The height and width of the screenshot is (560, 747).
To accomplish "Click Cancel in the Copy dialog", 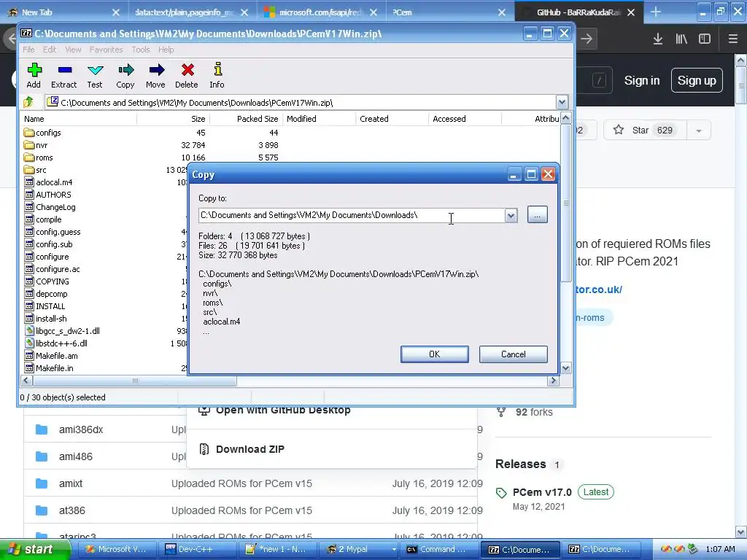I will pyautogui.click(x=513, y=354).
